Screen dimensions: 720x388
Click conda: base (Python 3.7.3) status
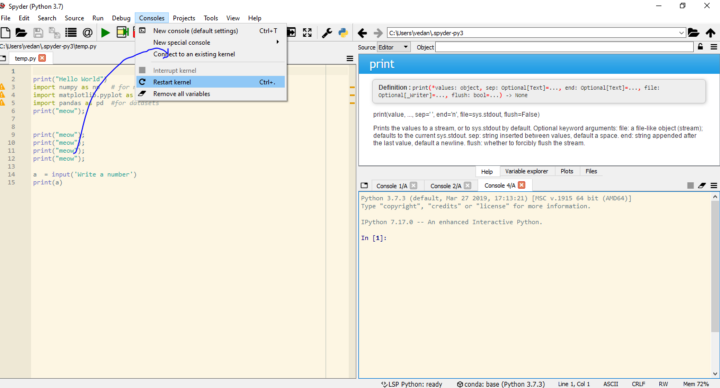click(x=501, y=384)
